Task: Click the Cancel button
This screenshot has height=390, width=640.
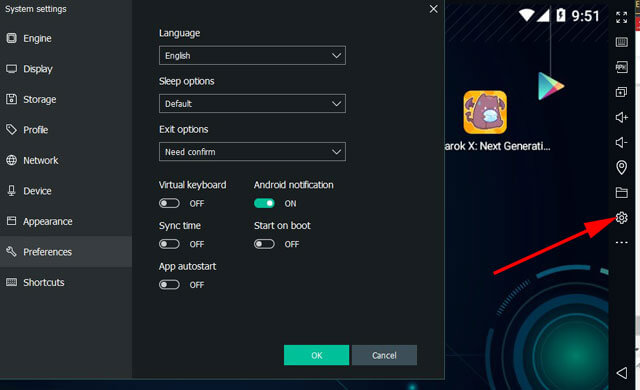Action: coord(384,355)
